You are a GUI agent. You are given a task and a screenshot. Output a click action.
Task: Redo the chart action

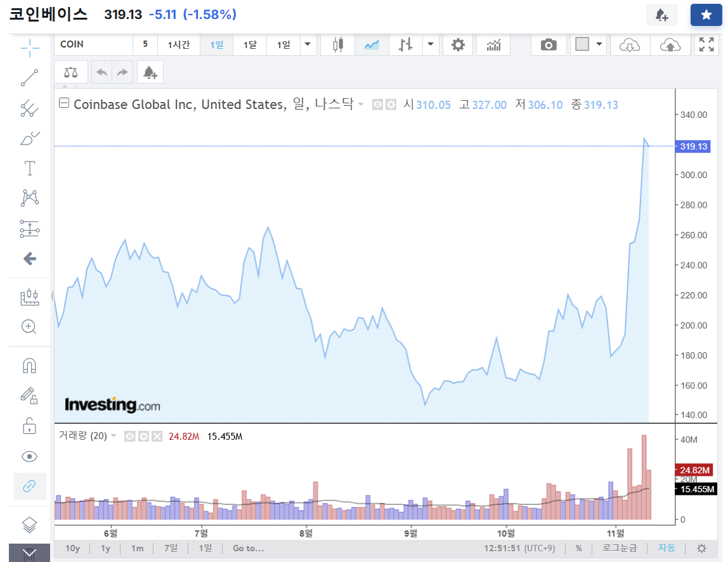(122, 72)
